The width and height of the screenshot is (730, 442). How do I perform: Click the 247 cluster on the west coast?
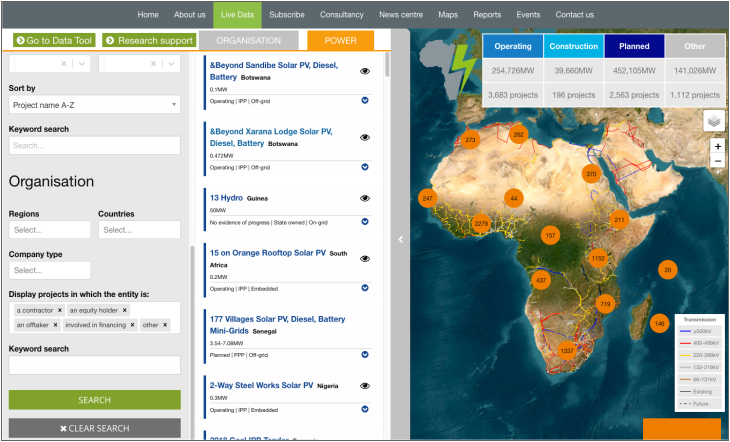[427, 198]
